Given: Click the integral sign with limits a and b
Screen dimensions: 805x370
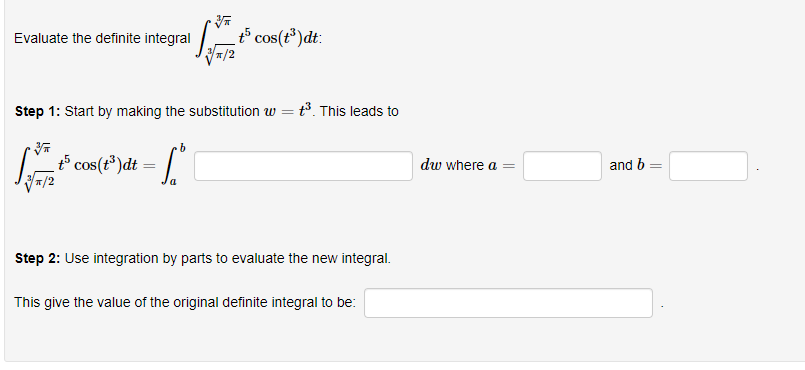Looking at the screenshot, I should 170,166.
